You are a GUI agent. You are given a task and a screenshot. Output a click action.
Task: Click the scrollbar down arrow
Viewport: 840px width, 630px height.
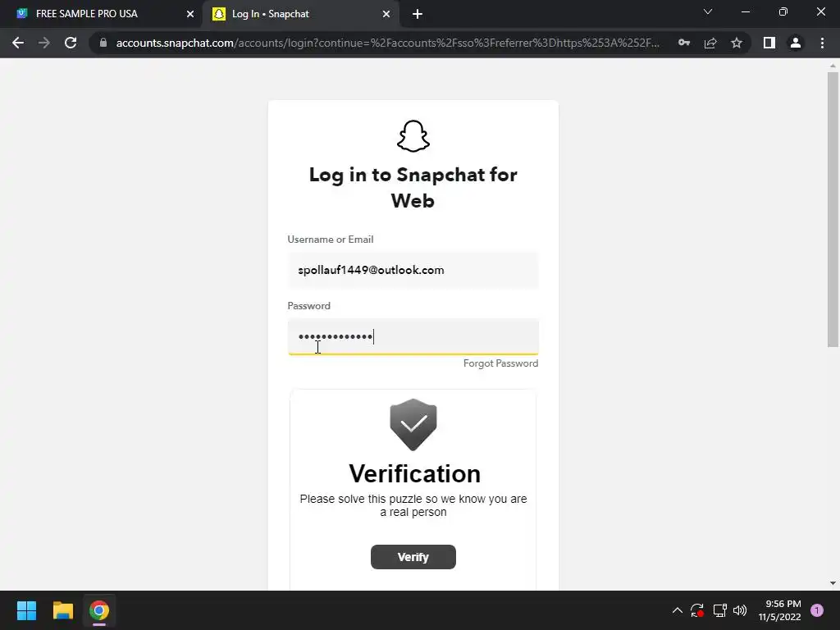click(833, 583)
